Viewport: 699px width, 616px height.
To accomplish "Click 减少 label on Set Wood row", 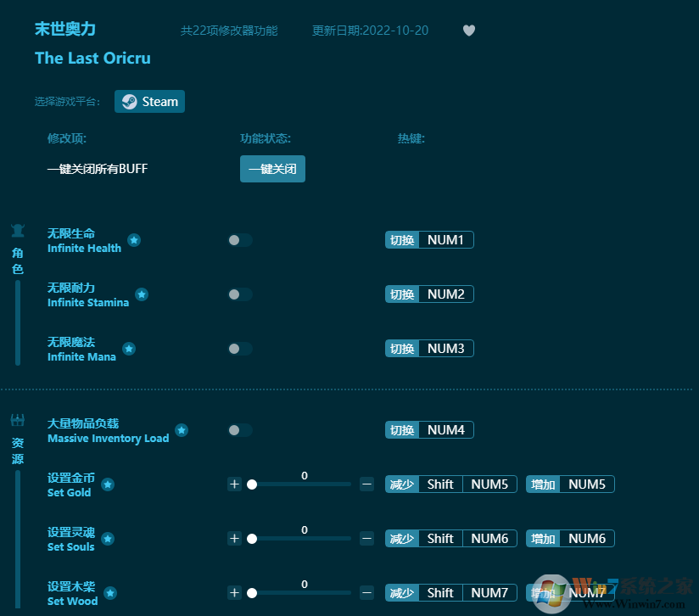I will tap(402, 593).
